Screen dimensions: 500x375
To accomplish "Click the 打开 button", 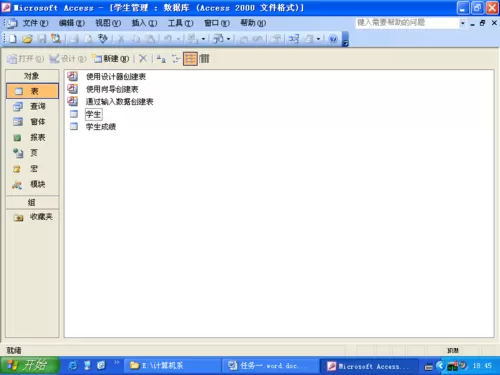I will [x=25, y=59].
